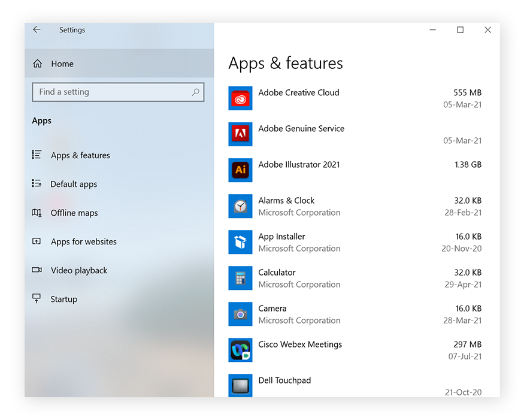
Task: Click the Adobe Genuine Service icon
Action: (x=240, y=134)
